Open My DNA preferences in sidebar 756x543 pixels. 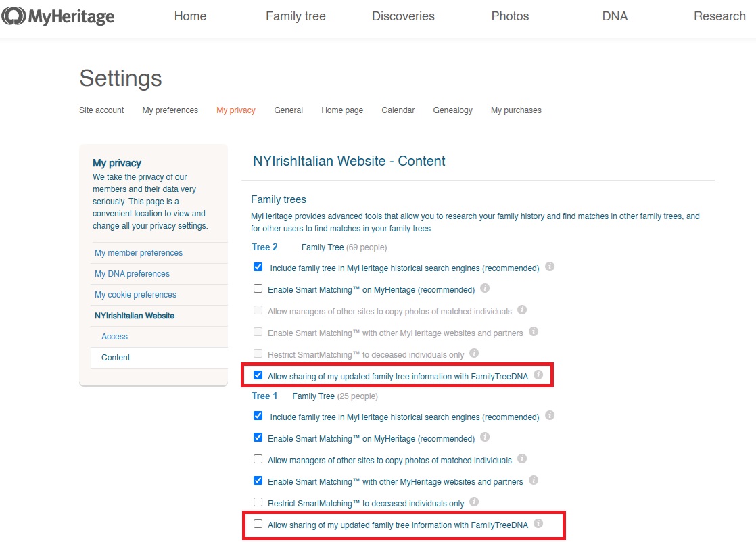click(132, 273)
